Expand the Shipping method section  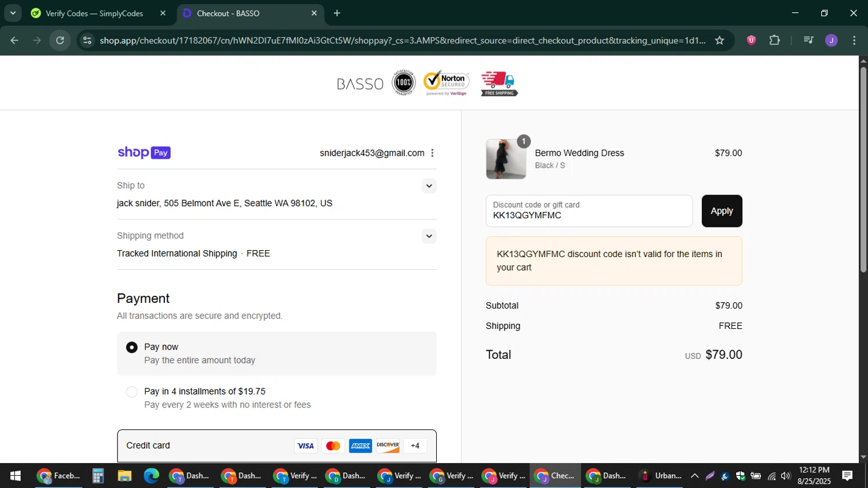(429, 236)
